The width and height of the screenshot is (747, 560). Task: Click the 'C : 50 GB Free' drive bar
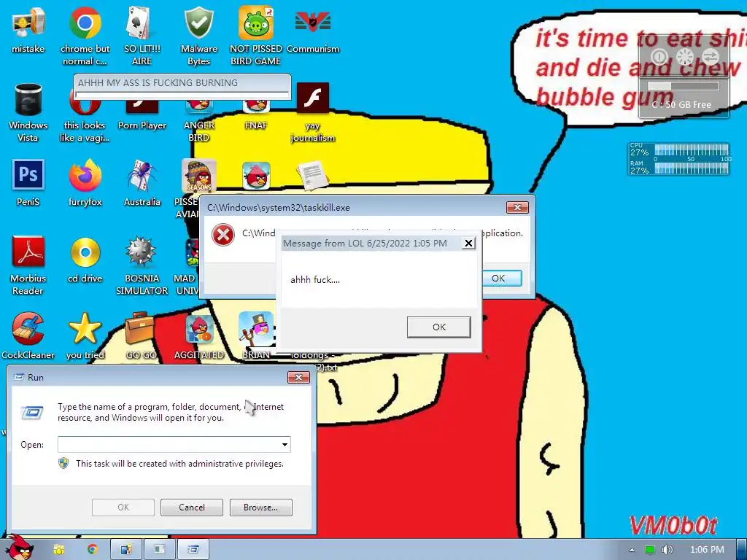pyautogui.click(x=683, y=86)
